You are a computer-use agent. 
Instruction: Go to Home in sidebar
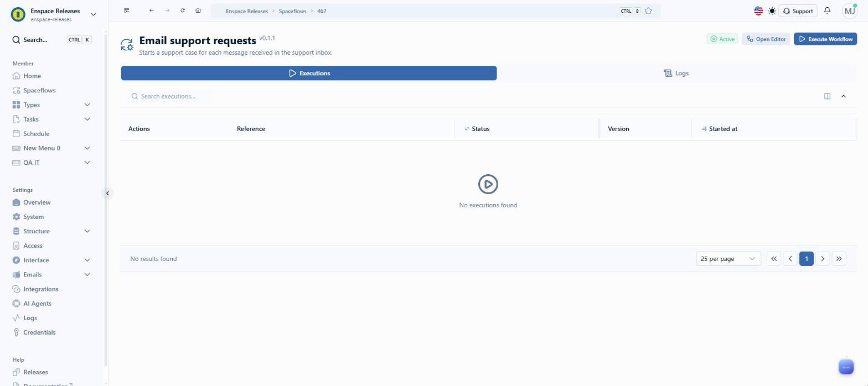point(32,76)
